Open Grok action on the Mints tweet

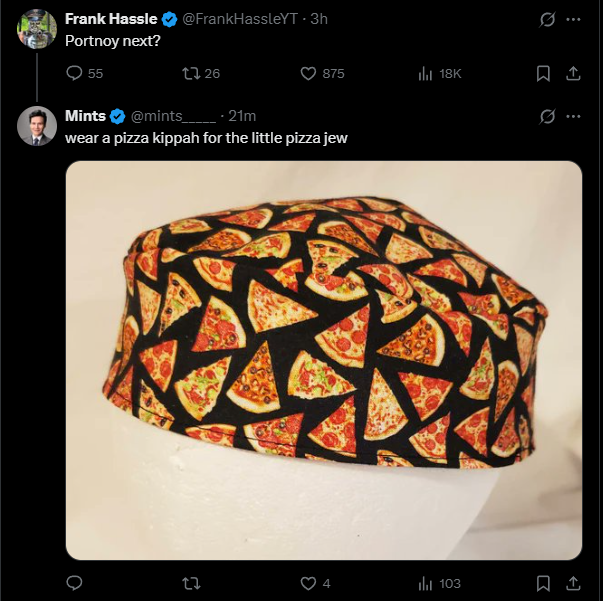(x=547, y=116)
